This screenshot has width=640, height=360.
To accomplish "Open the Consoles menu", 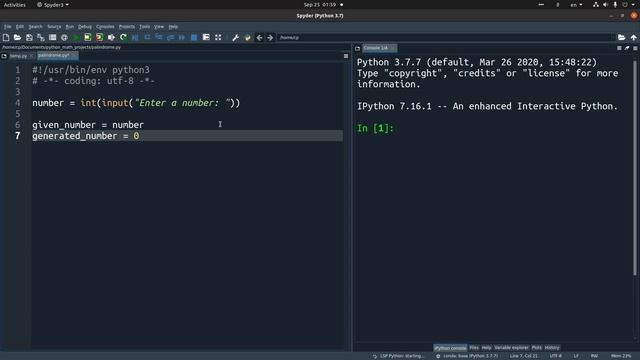I will click(105, 27).
